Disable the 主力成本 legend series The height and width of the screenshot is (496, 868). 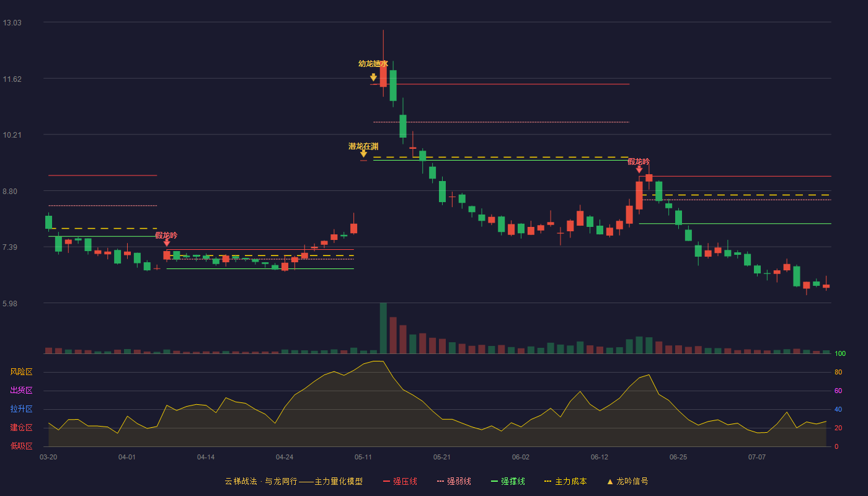[565, 481]
